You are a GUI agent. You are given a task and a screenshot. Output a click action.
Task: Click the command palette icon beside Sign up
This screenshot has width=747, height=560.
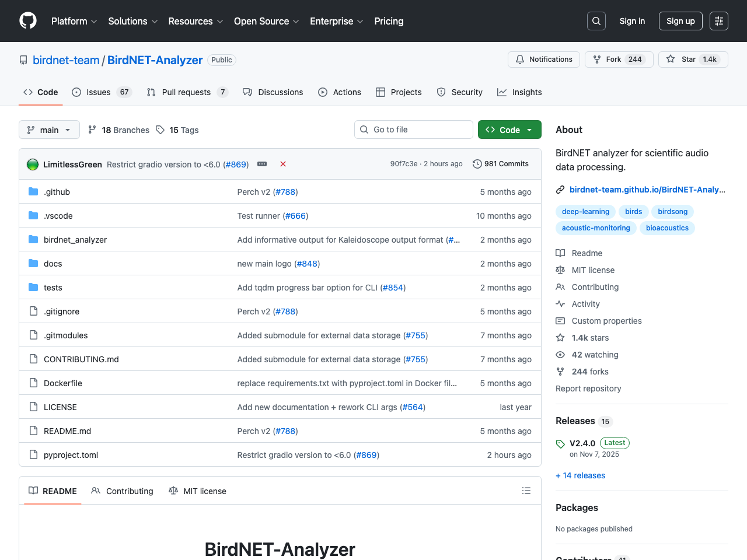coord(718,20)
